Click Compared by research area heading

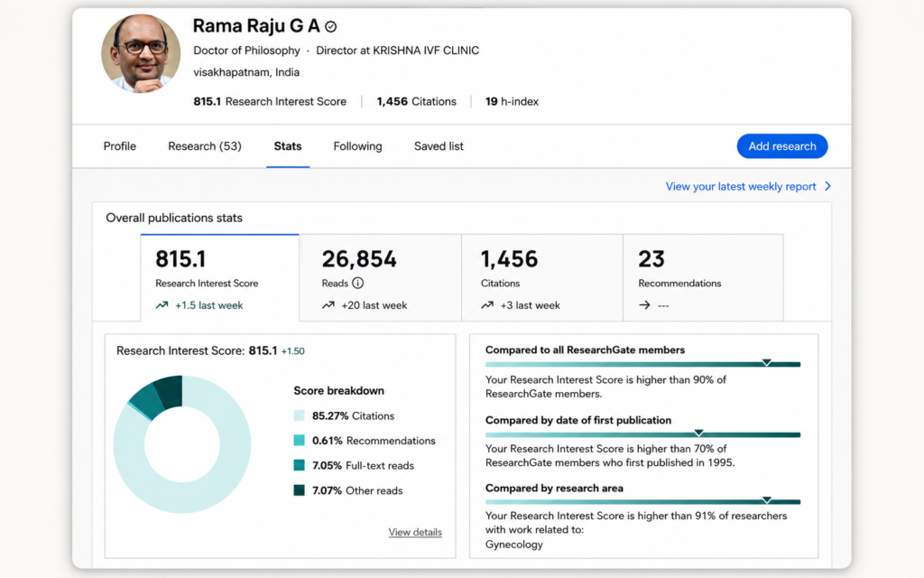(x=554, y=489)
